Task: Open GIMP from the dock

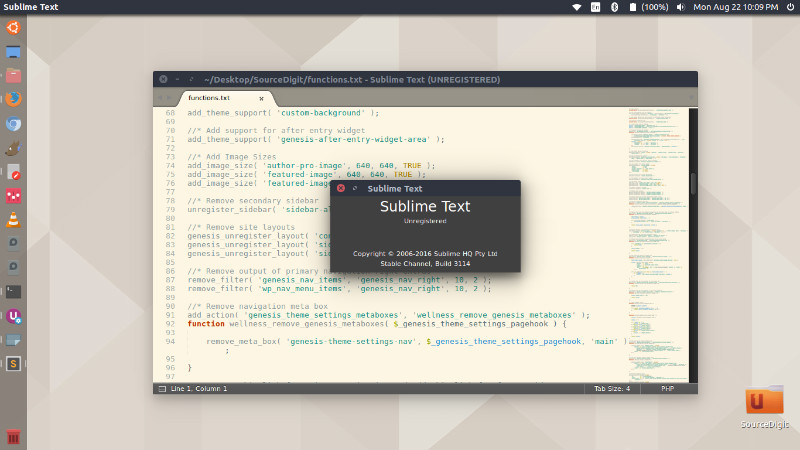Action: click(13, 148)
